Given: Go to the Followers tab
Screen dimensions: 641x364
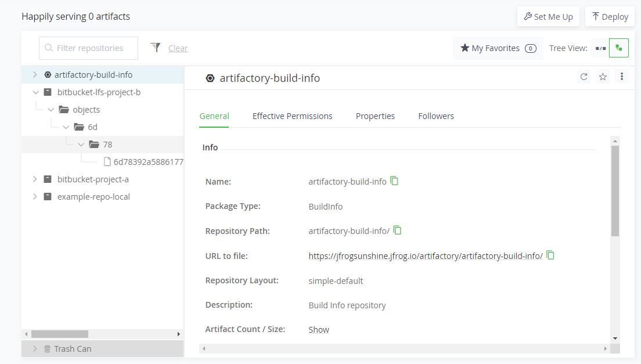Looking at the screenshot, I should 436,116.
